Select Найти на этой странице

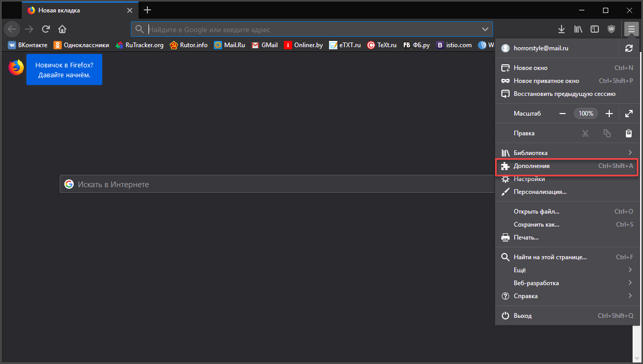click(x=567, y=257)
